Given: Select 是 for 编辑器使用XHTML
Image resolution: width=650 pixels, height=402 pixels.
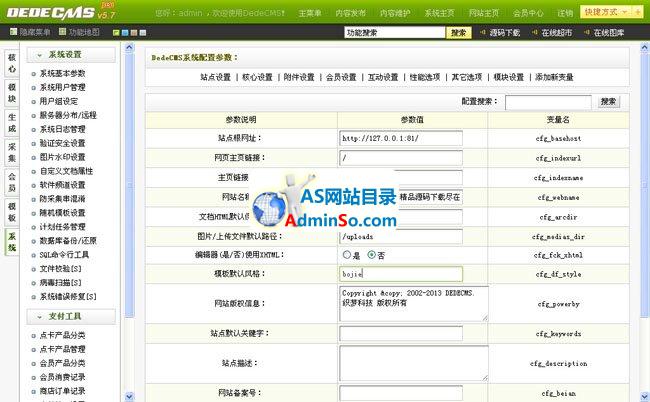Looking at the screenshot, I should click(347, 255).
